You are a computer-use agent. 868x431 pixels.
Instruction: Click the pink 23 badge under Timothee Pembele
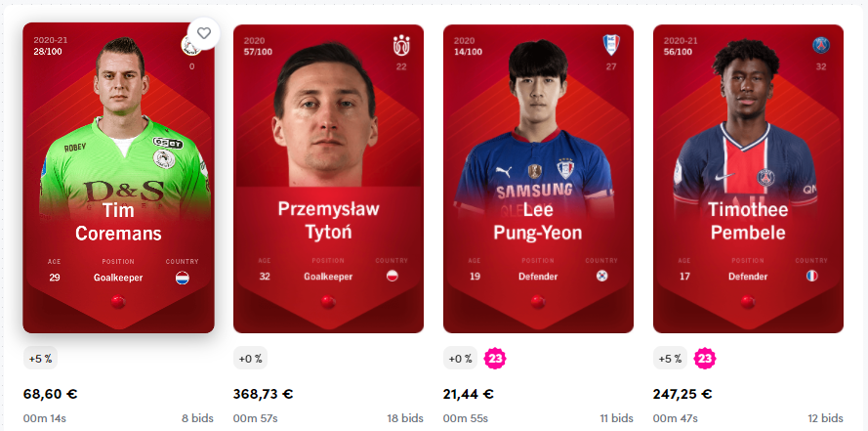pos(705,359)
